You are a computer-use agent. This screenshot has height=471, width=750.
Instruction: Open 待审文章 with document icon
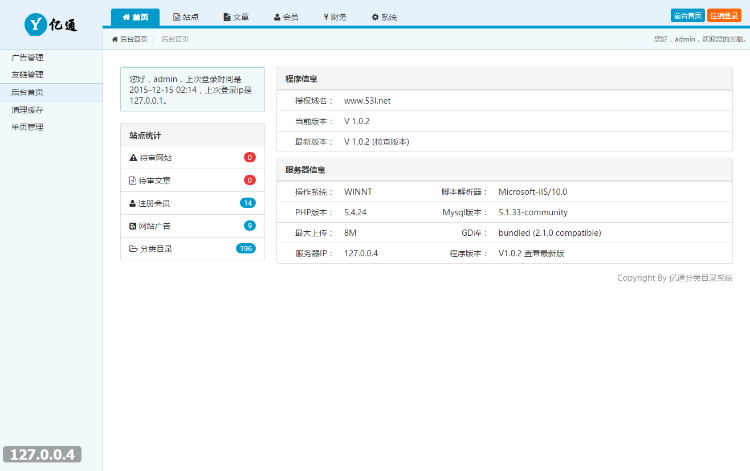tap(150, 180)
